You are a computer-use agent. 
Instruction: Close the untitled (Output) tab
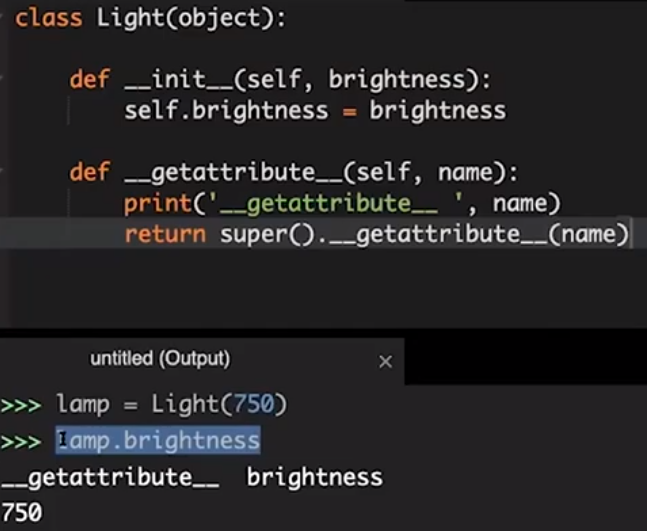tap(386, 361)
